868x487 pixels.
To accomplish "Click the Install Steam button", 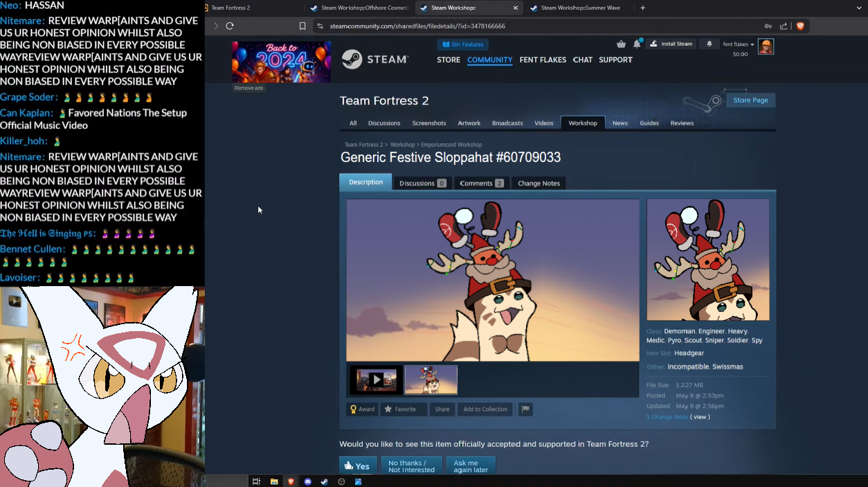I will [x=672, y=44].
